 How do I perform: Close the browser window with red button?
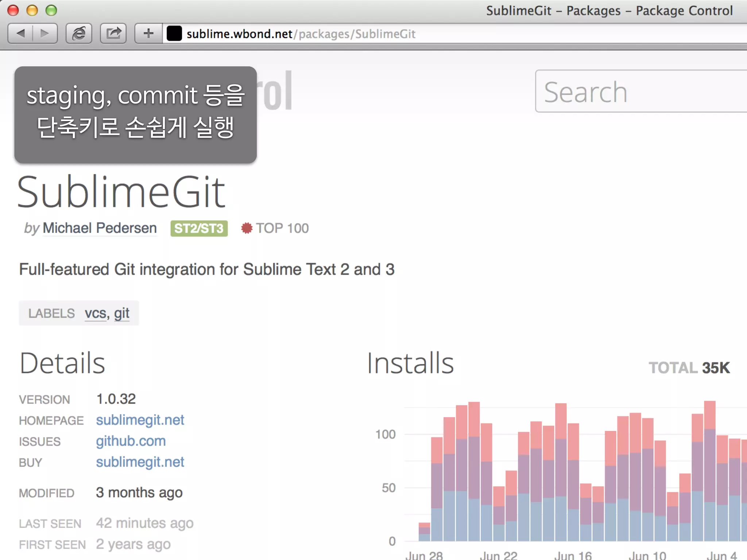click(x=13, y=10)
